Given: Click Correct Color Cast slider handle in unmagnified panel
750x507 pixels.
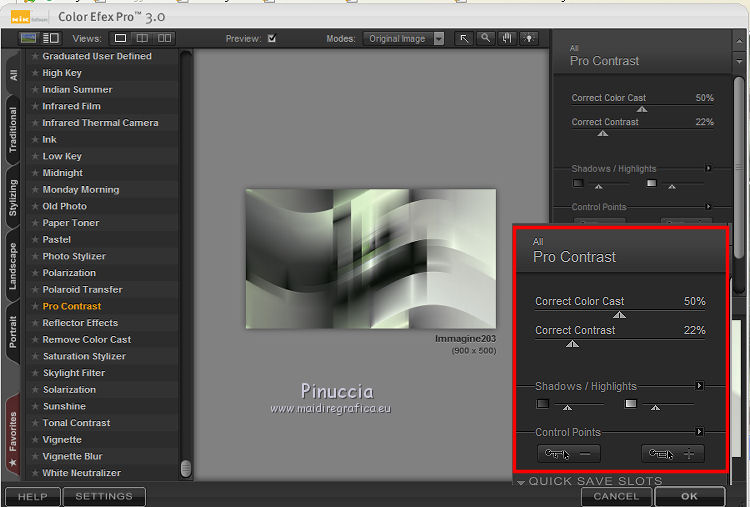Looking at the screenshot, I should tap(642, 109).
